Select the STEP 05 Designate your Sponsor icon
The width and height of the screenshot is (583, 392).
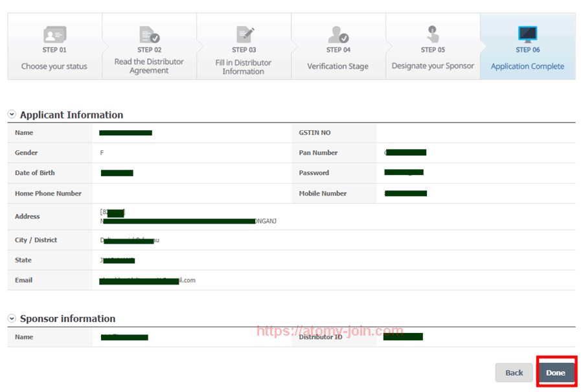tap(432, 35)
